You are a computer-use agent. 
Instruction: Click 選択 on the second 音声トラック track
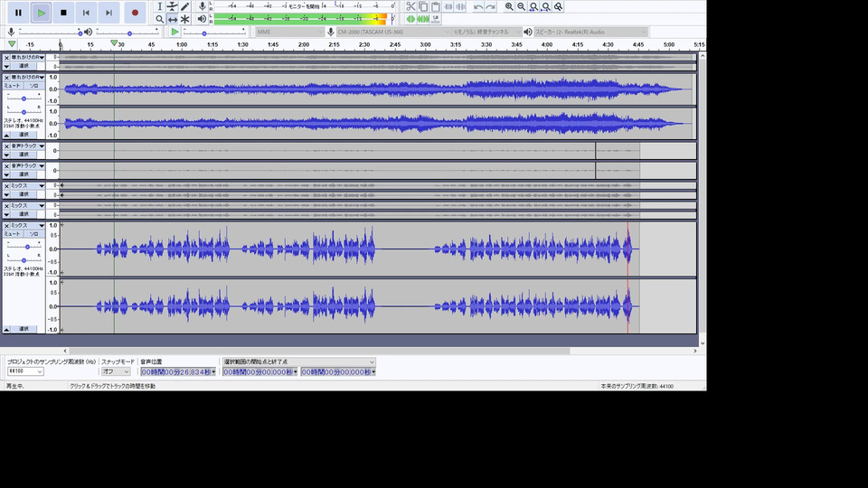click(x=24, y=174)
